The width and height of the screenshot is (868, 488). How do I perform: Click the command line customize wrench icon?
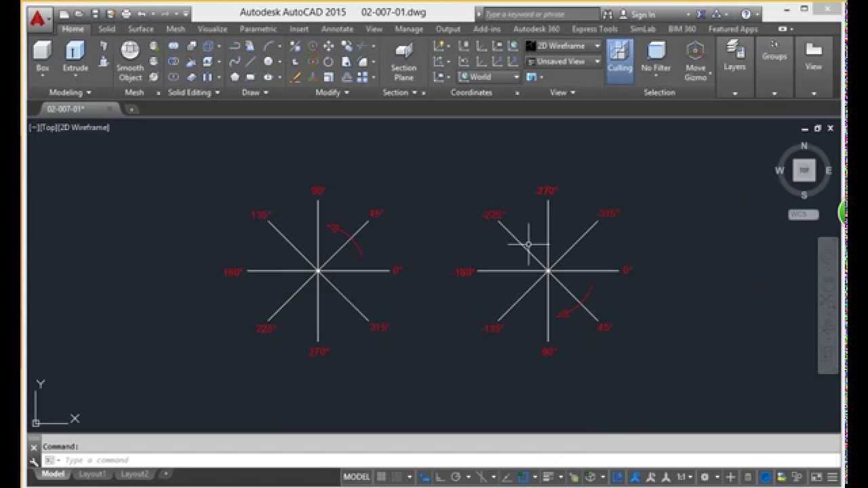[35, 461]
